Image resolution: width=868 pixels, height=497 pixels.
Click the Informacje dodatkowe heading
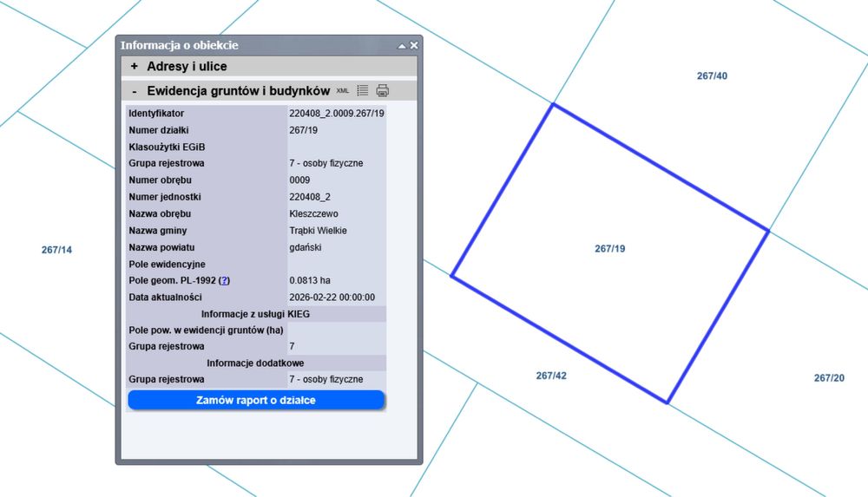pyautogui.click(x=255, y=363)
